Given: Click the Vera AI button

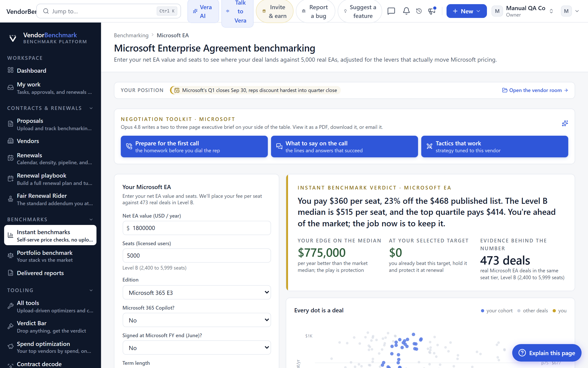Looking at the screenshot, I should coord(203,11).
